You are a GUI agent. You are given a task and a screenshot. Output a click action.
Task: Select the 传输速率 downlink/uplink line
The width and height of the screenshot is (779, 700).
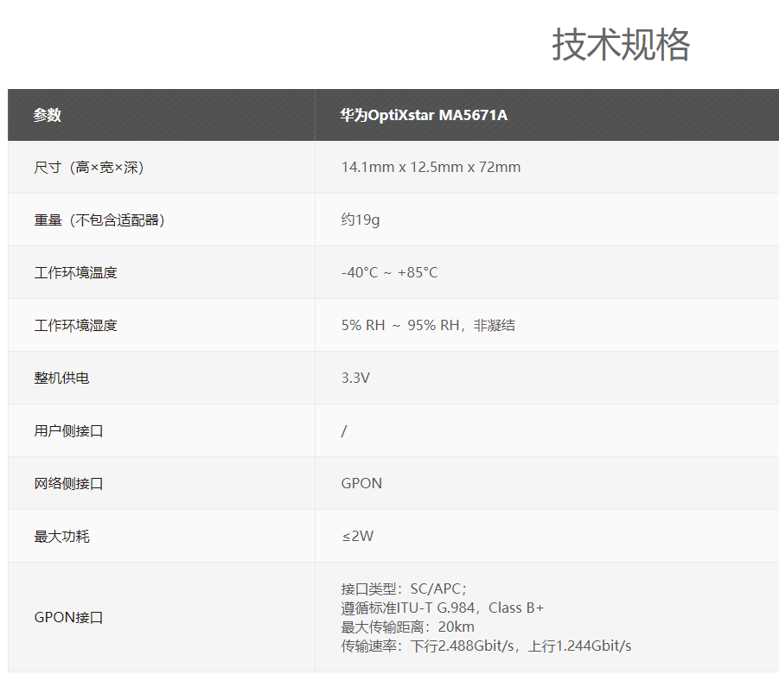point(486,646)
